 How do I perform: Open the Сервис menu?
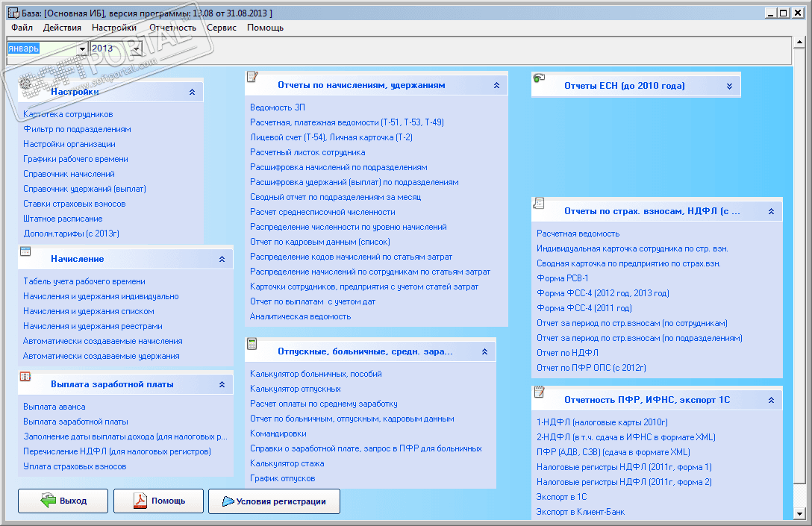point(222,28)
